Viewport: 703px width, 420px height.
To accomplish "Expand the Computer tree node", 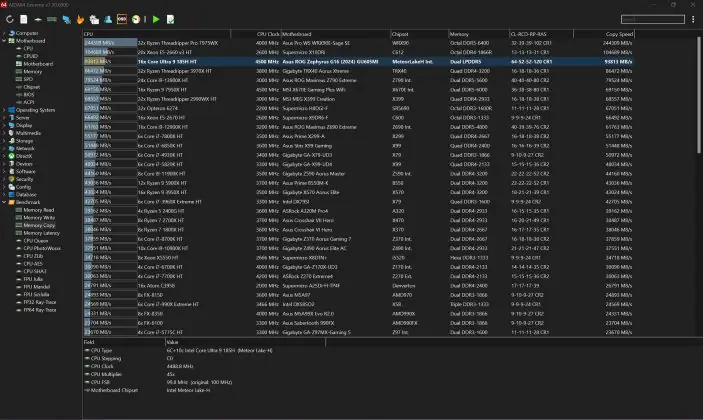I will tap(4, 33).
